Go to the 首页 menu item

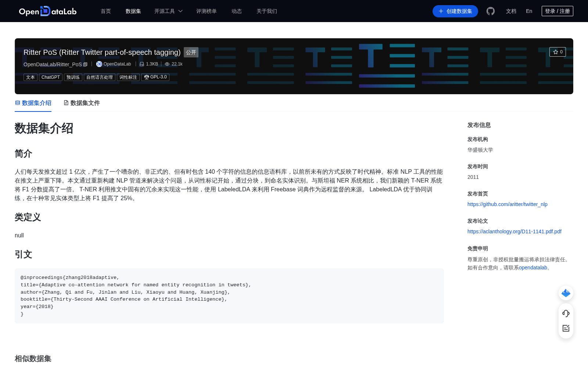click(106, 11)
